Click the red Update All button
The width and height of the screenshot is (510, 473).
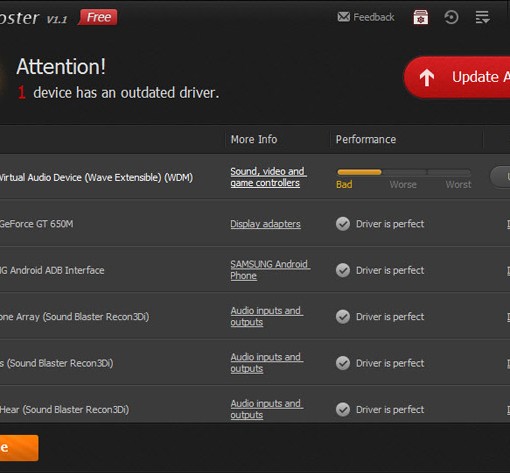(457, 77)
